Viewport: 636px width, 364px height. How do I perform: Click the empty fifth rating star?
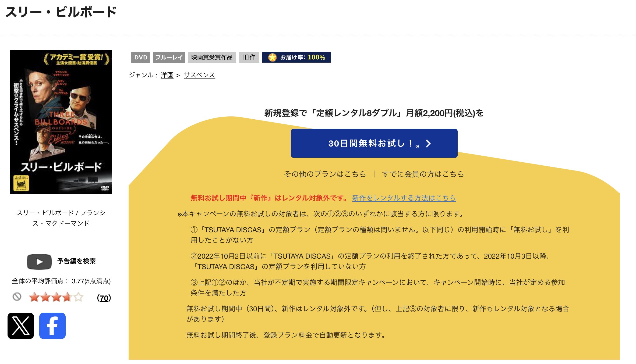click(x=78, y=297)
